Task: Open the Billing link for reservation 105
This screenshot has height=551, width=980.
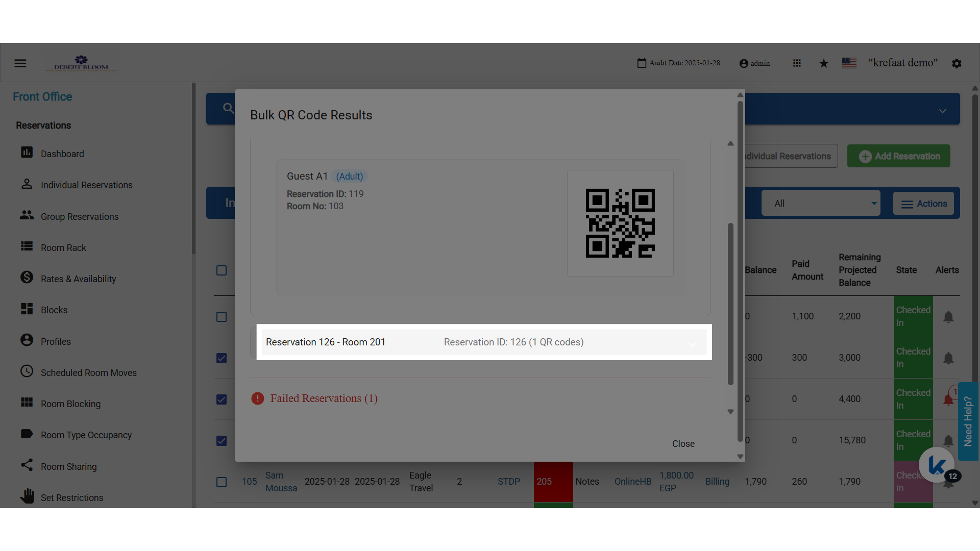Action: 717,482
